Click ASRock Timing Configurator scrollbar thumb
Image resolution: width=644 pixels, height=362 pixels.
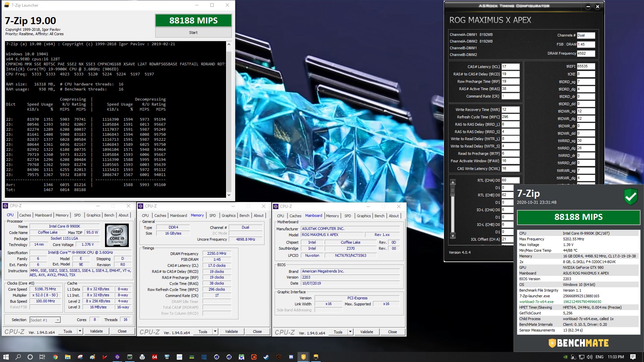pyautogui.click(x=453, y=190)
